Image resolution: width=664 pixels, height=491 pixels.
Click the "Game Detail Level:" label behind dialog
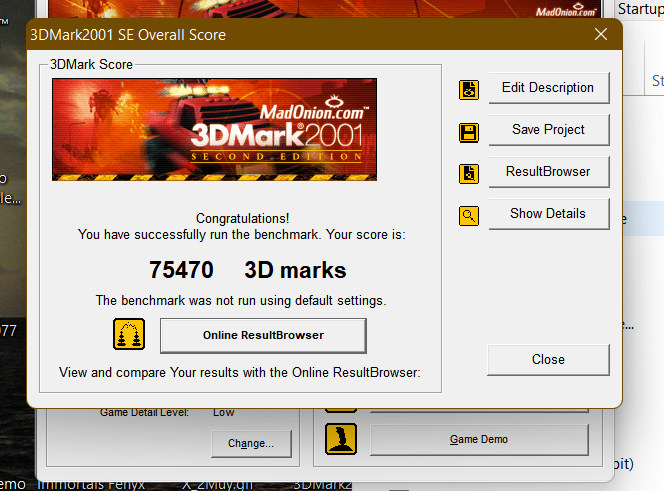pyautogui.click(x=144, y=412)
